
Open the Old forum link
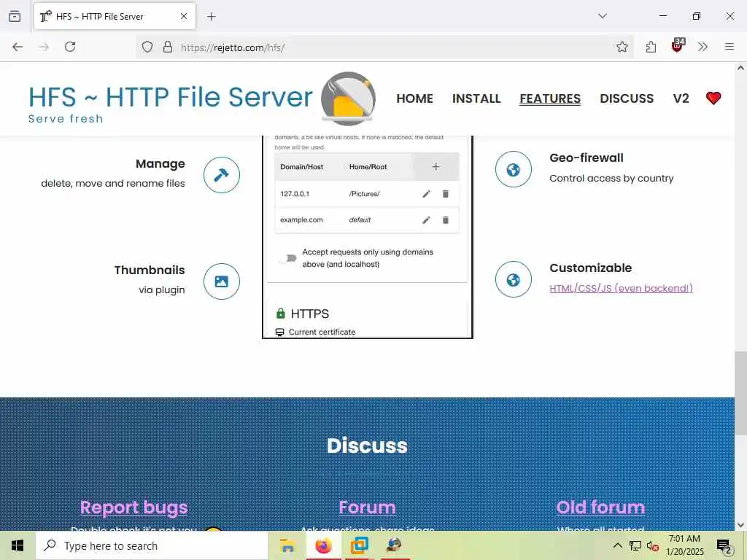pos(601,507)
